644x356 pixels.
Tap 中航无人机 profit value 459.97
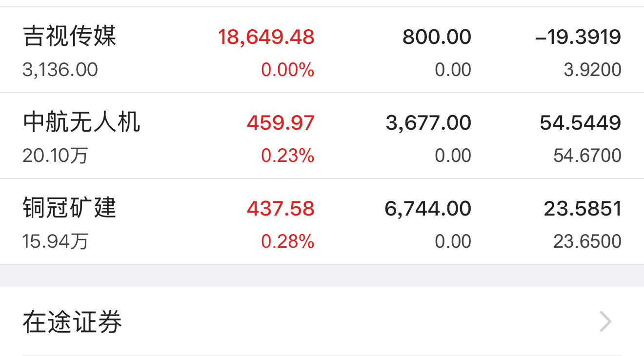tap(281, 123)
